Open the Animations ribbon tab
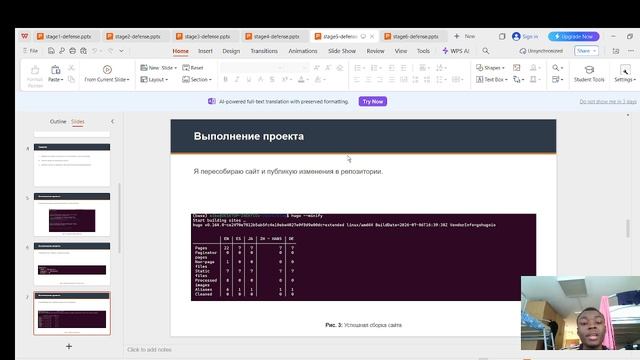 (303, 51)
